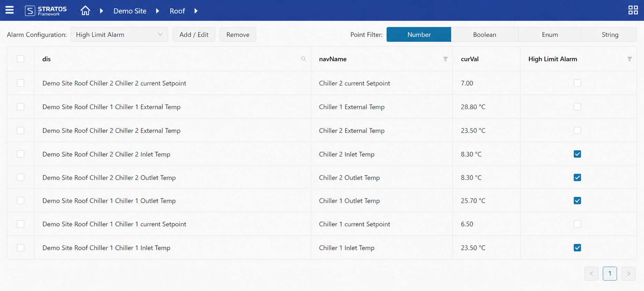The width and height of the screenshot is (644, 291).
Task: Open the Alarm Configuration dropdown
Action: tap(119, 35)
